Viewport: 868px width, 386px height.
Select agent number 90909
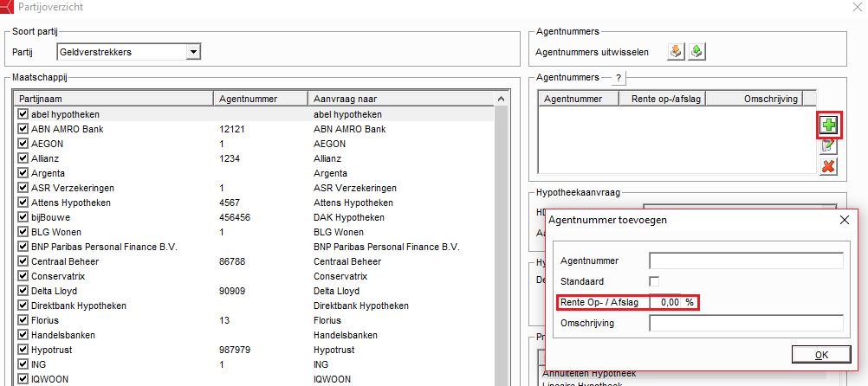pos(232,291)
